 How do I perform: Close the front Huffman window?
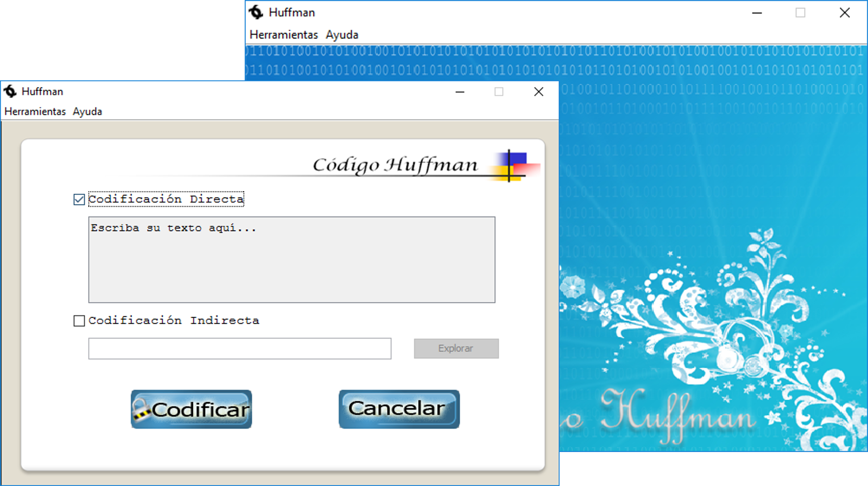click(x=539, y=92)
